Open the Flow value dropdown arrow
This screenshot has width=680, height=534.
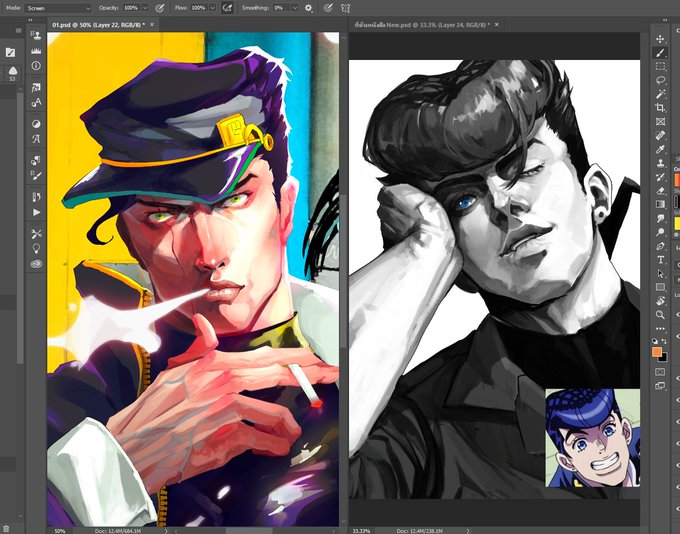(x=212, y=8)
